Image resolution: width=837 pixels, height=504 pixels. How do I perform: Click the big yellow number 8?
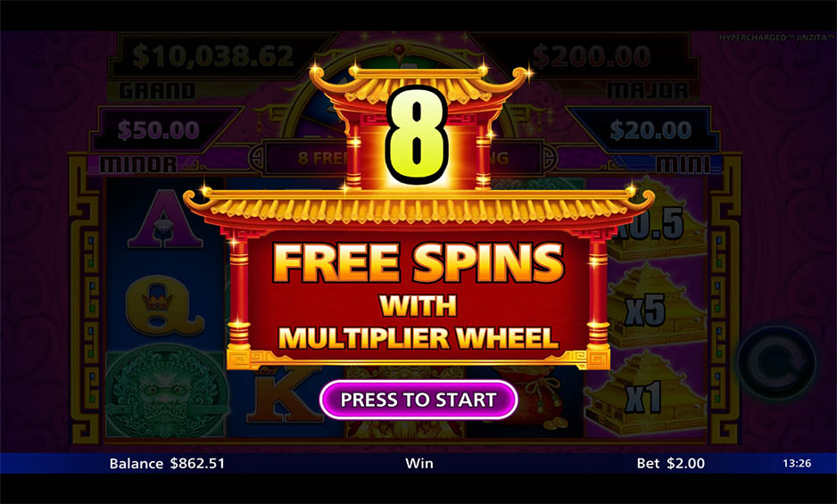point(417,135)
